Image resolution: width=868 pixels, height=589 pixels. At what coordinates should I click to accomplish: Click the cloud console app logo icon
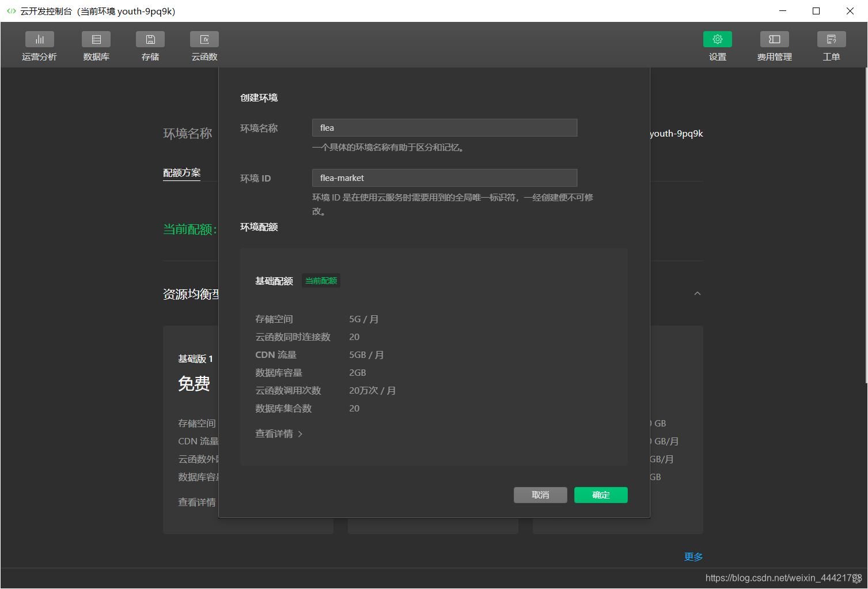(x=11, y=11)
